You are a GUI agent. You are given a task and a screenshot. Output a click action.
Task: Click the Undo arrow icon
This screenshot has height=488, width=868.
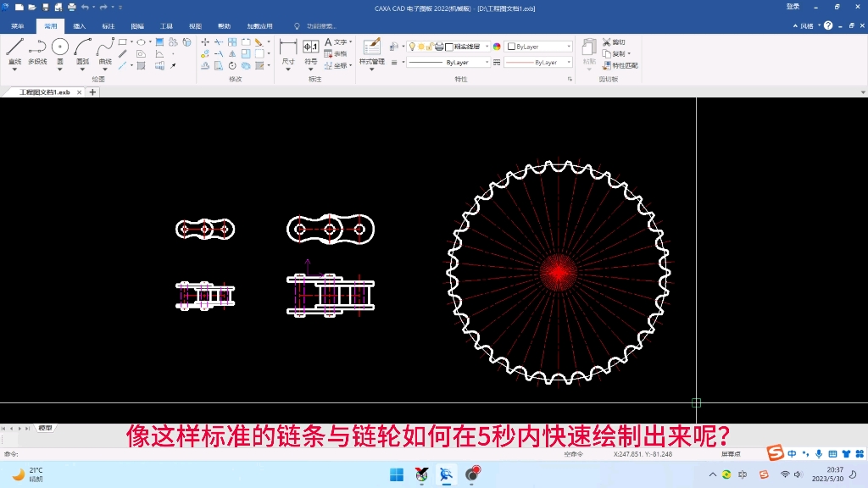85,7
